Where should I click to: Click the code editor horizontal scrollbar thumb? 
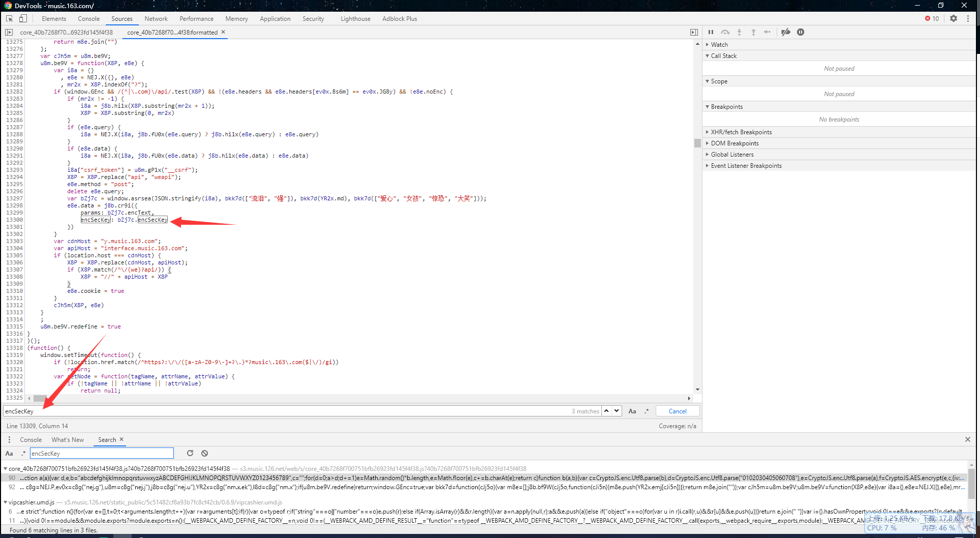click(x=40, y=398)
